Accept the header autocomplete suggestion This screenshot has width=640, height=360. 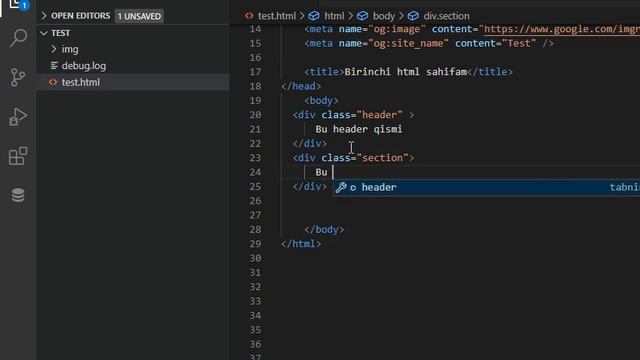point(487,187)
